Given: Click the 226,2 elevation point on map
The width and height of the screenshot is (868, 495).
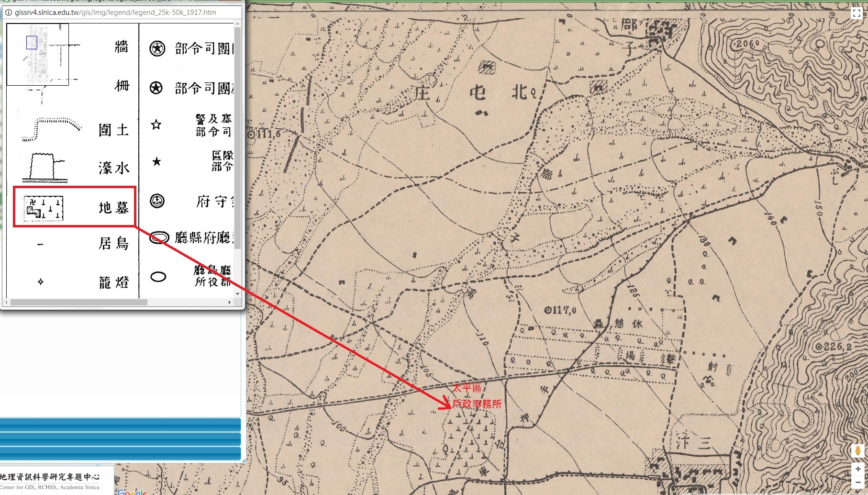Looking at the screenshot, I should pos(833,346).
